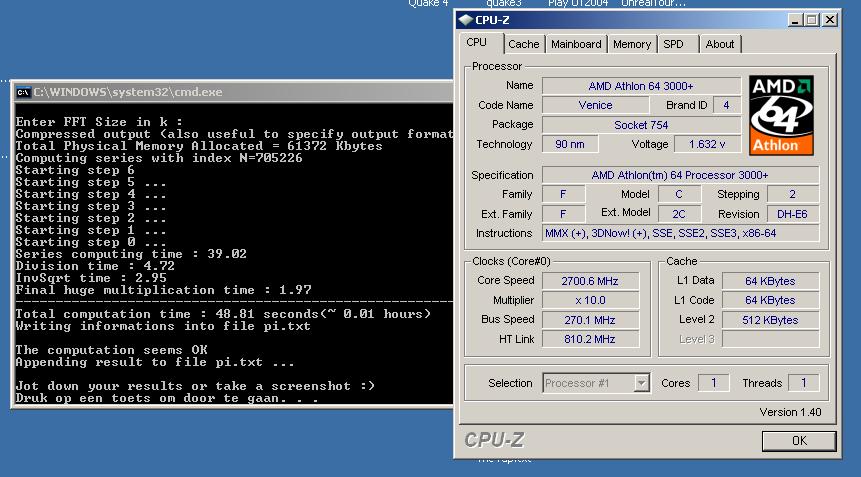Open the Memory tab
Viewport: 861px width, 477px height.
631,44
